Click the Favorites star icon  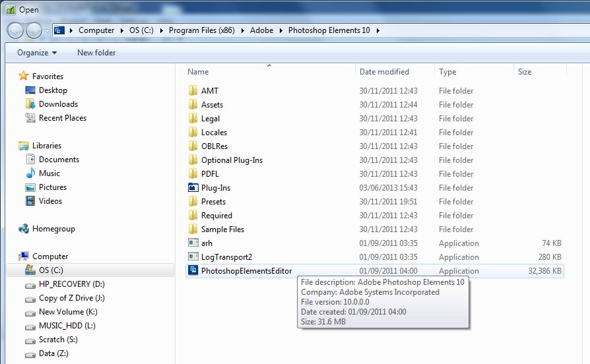[23, 76]
